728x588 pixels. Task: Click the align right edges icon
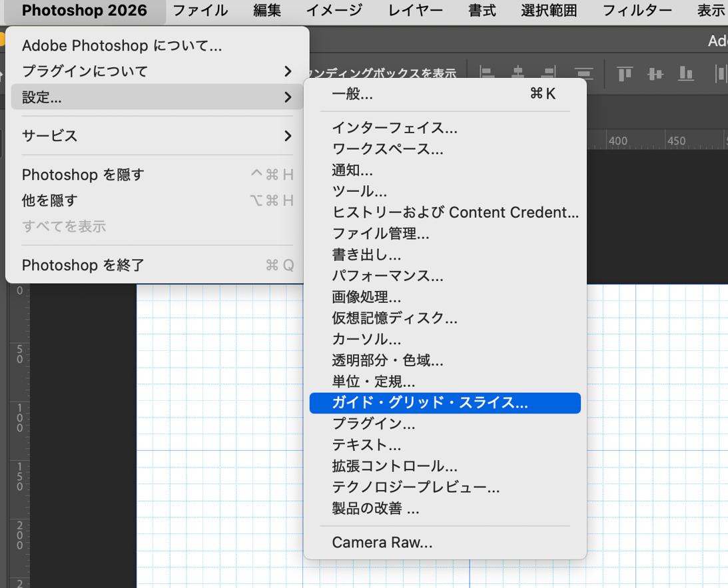pyautogui.click(x=548, y=73)
